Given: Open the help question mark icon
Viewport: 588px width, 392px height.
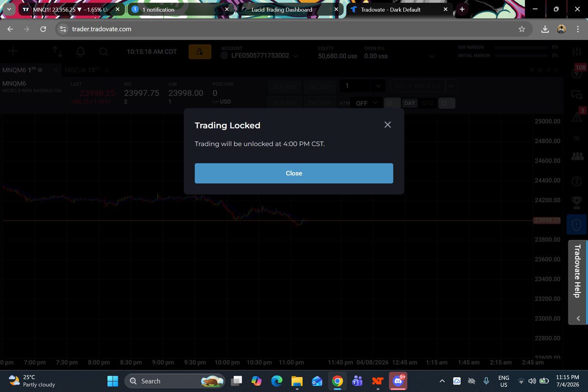Looking at the screenshot, I should pyautogui.click(x=576, y=181).
